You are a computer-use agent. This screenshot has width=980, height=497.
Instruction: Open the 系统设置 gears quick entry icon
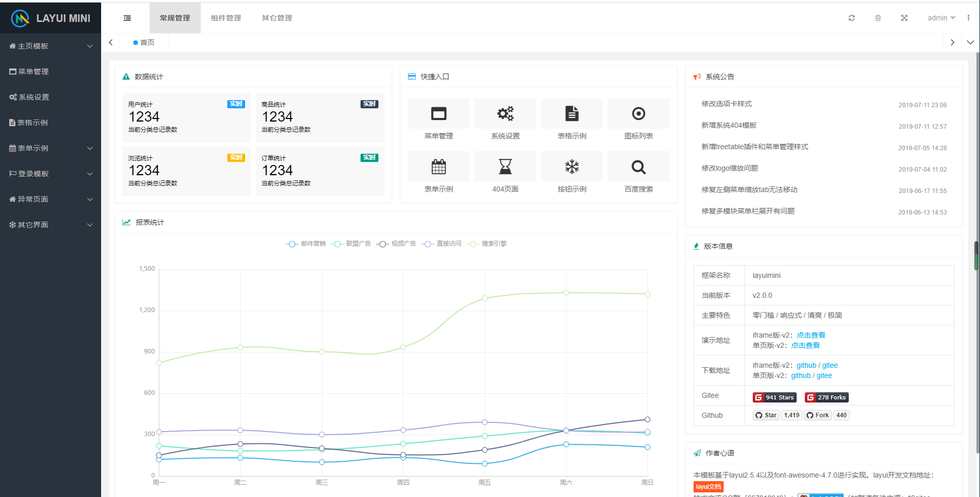tap(505, 113)
